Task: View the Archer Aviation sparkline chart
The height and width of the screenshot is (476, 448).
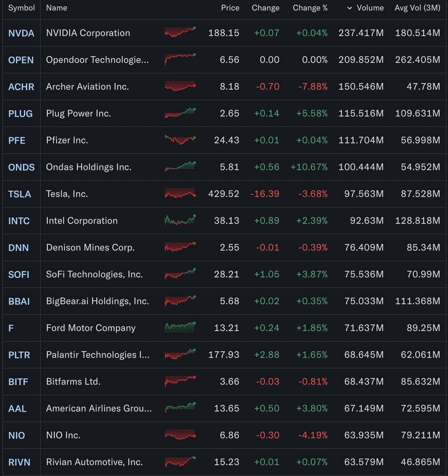Action: click(180, 86)
